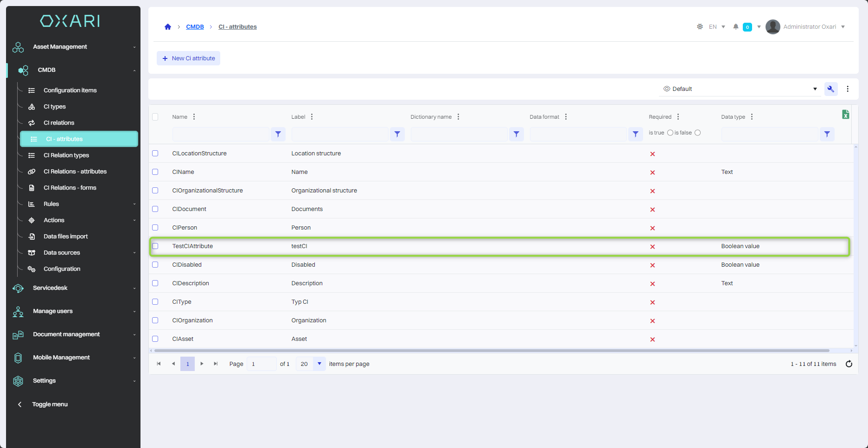
Task: Open Configuration items menu entry
Action: point(70,90)
